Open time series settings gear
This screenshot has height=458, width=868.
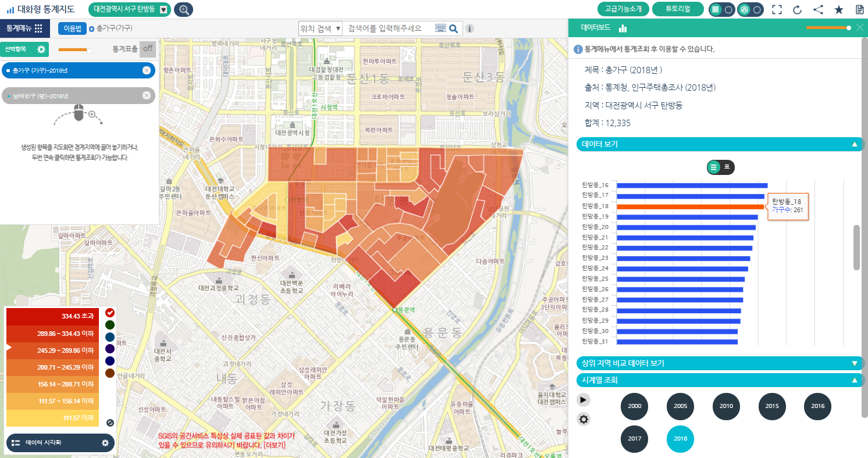tap(583, 420)
